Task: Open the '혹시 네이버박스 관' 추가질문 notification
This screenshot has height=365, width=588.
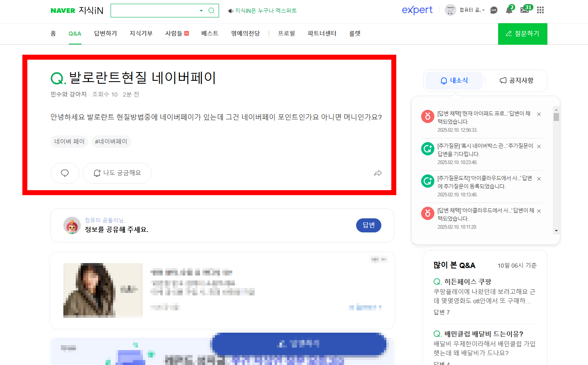Action: [x=485, y=150]
